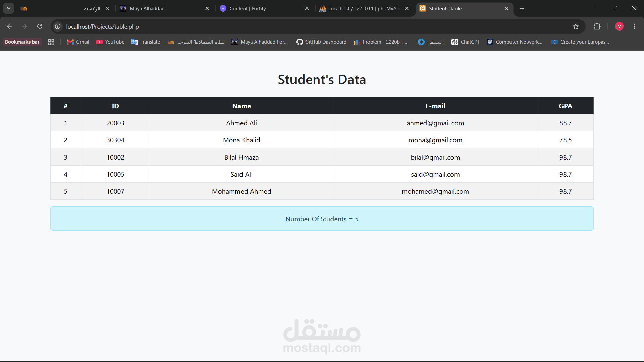Open the tab search dropdown arrow
This screenshot has height=362, width=644.
9,8
